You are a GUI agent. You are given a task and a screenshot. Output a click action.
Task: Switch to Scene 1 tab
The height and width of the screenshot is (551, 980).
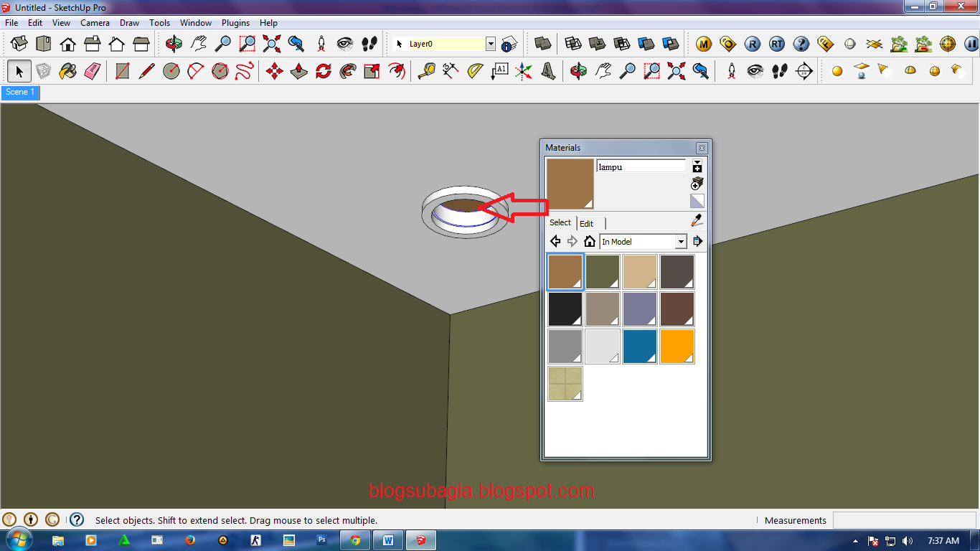coord(20,93)
